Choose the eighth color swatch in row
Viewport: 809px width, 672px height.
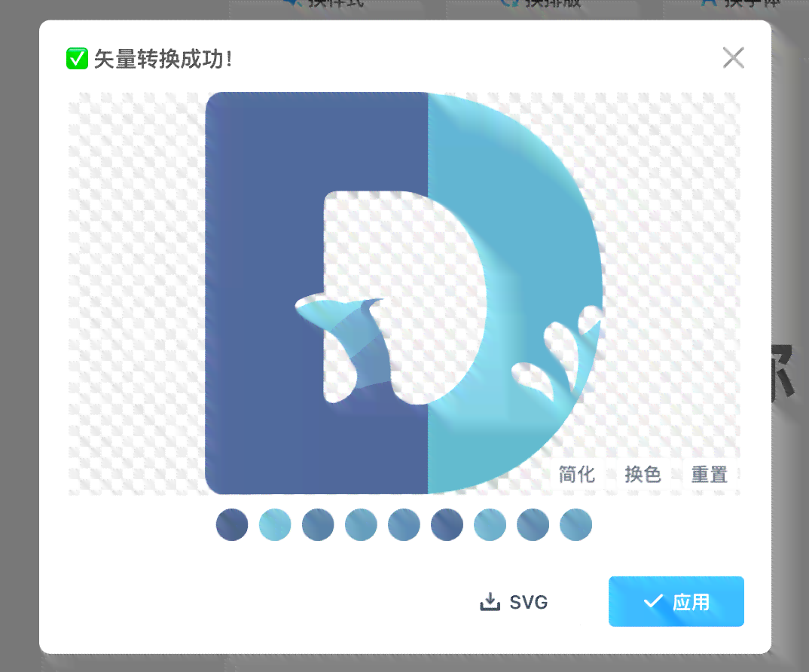pos(533,524)
